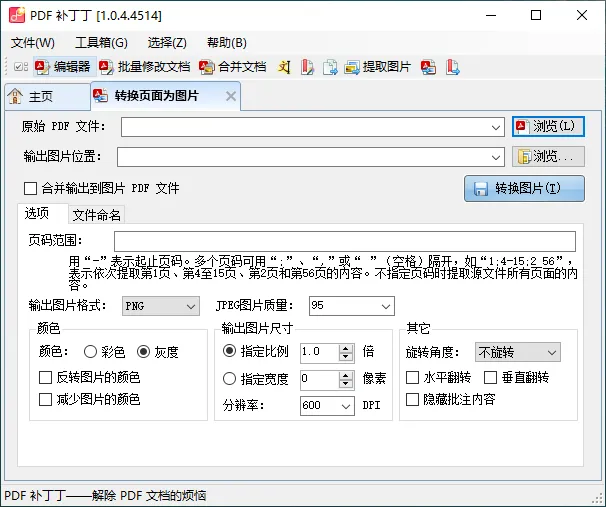This screenshot has height=507, width=606.
Task: Enable 减少图片的颜色 checkbox
Action: pos(45,399)
